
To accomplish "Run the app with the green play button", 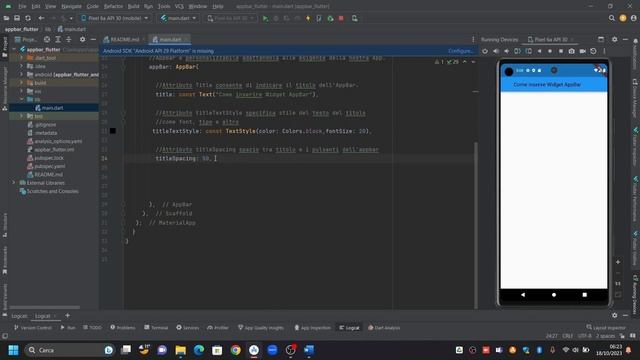I will pos(265,18).
